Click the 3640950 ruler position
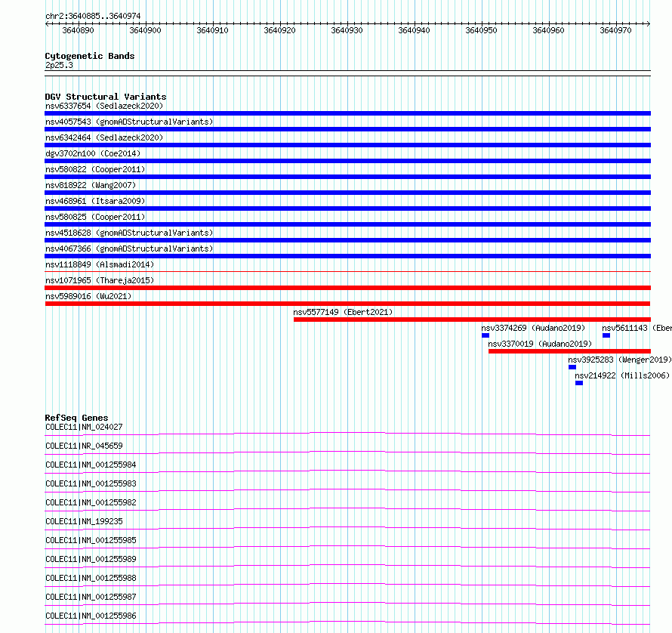The height and width of the screenshot is (633, 672). pyautogui.click(x=481, y=30)
